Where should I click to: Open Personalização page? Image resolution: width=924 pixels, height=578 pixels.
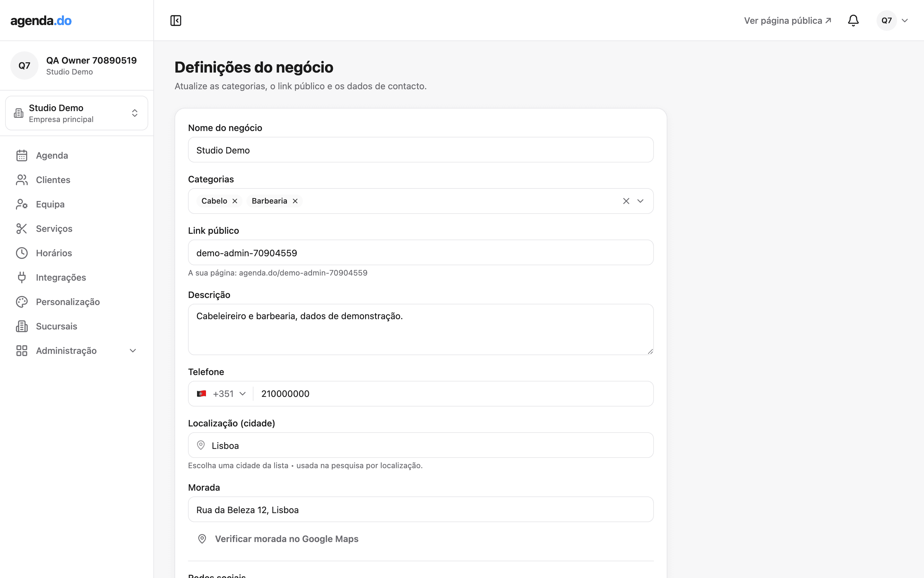77,302
